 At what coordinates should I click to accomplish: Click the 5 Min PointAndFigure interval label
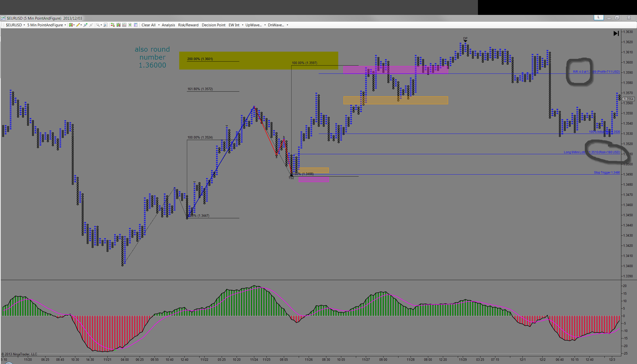tap(45, 25)
